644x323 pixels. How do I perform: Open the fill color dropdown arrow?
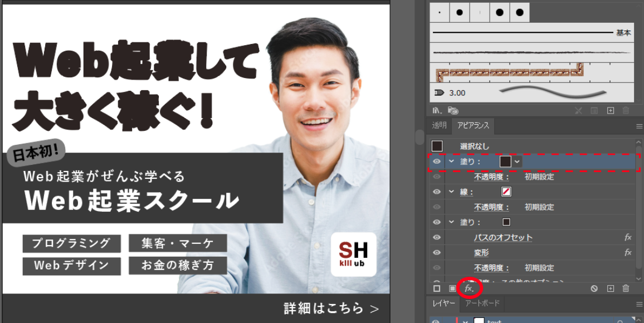point(517,161)
